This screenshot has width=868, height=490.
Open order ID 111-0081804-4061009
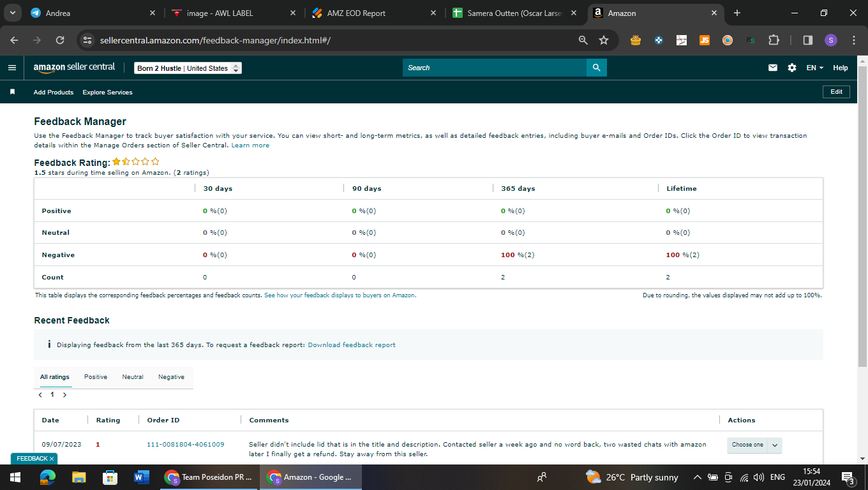[x=186, y=445]
